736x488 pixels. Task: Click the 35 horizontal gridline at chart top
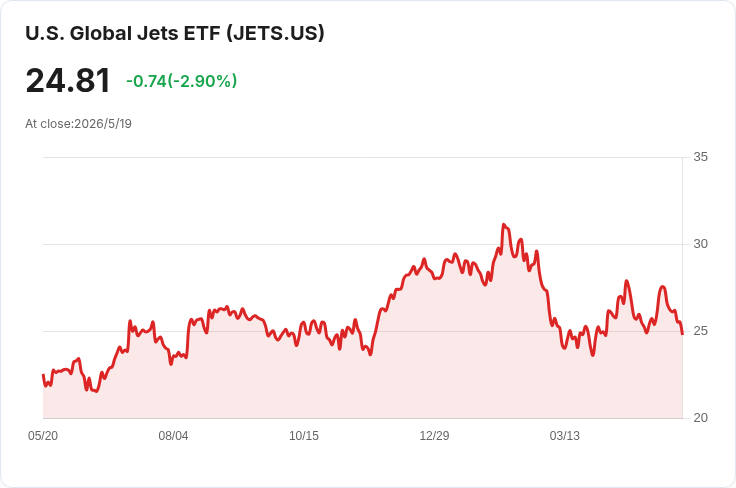pos(363,158)
